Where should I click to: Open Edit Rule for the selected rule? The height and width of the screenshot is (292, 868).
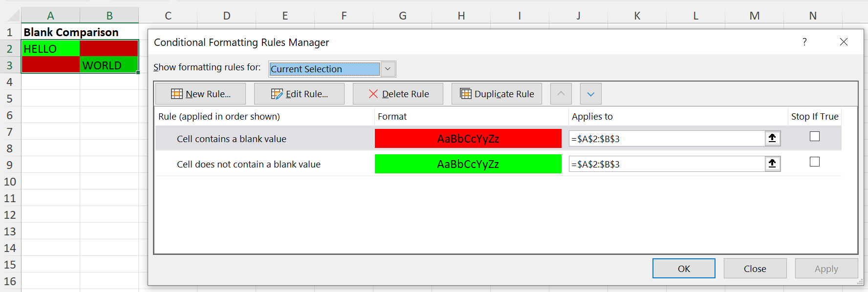click(x=299, y=94)
